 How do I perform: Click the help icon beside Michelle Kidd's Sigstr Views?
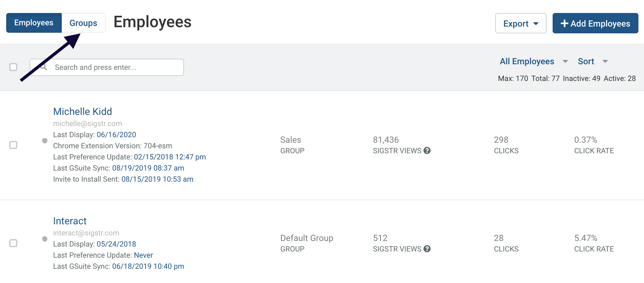click(427, 150)
